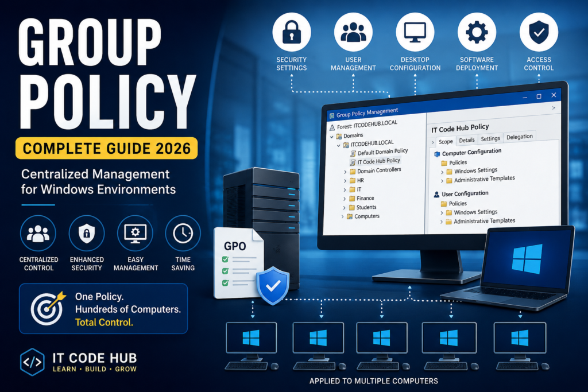The height and width of the screenshot is (392, 588).
Task: Expand the Students organizational unit
Action: point(344,208)
